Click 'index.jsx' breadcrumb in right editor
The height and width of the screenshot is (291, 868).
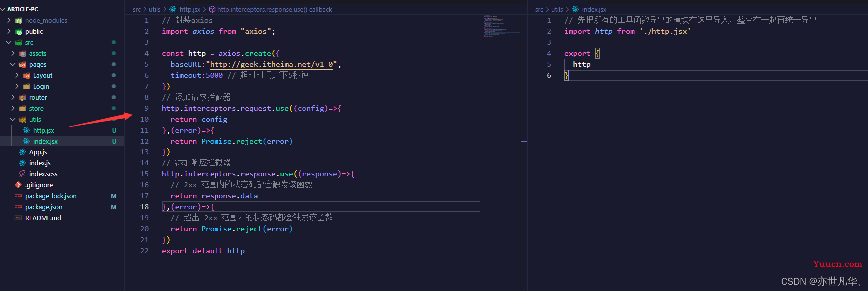tap(594, 9)
